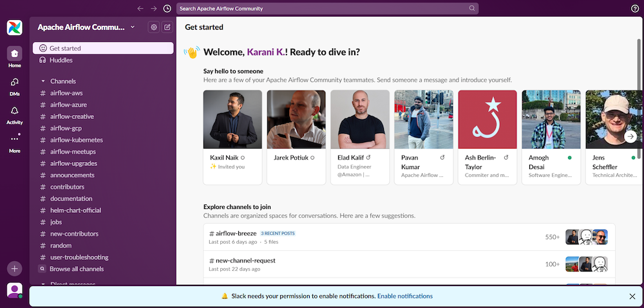Click member avatars for airflow-breeze

(587, 237)
